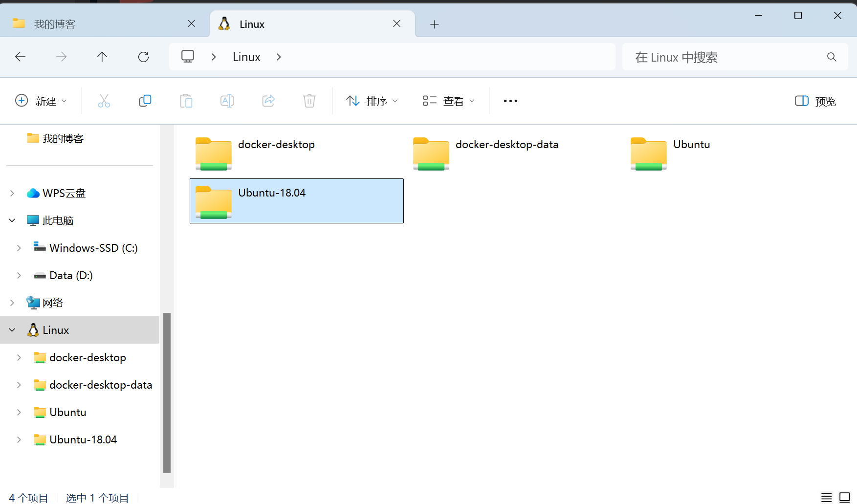Click the search magnifier icon
This screenshot has width=857, height=504.
pos(832,57)
